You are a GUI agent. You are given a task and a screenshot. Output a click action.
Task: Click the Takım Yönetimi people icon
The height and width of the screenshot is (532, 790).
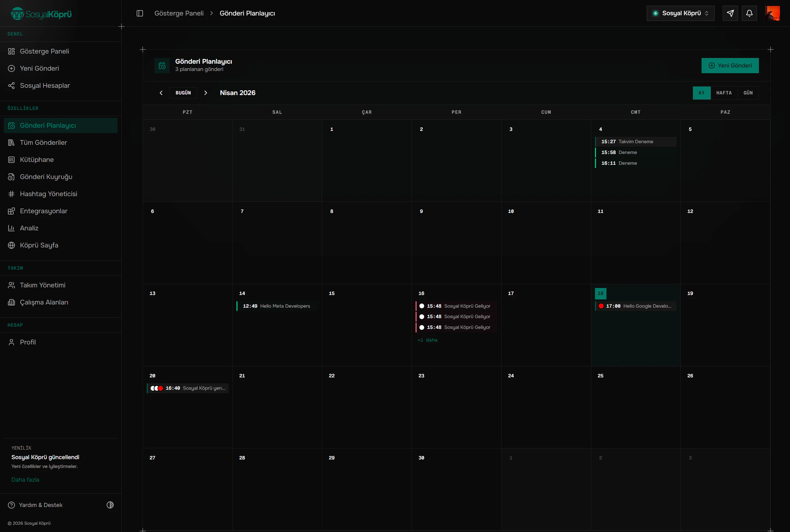[11, 285]
